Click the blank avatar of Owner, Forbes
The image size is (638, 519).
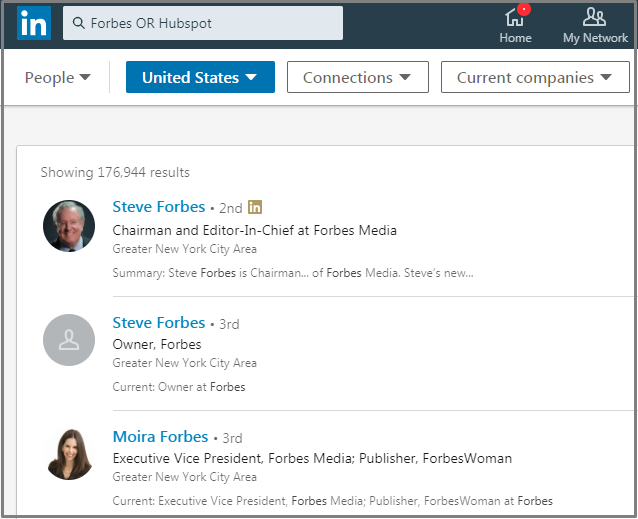point(69,340)
